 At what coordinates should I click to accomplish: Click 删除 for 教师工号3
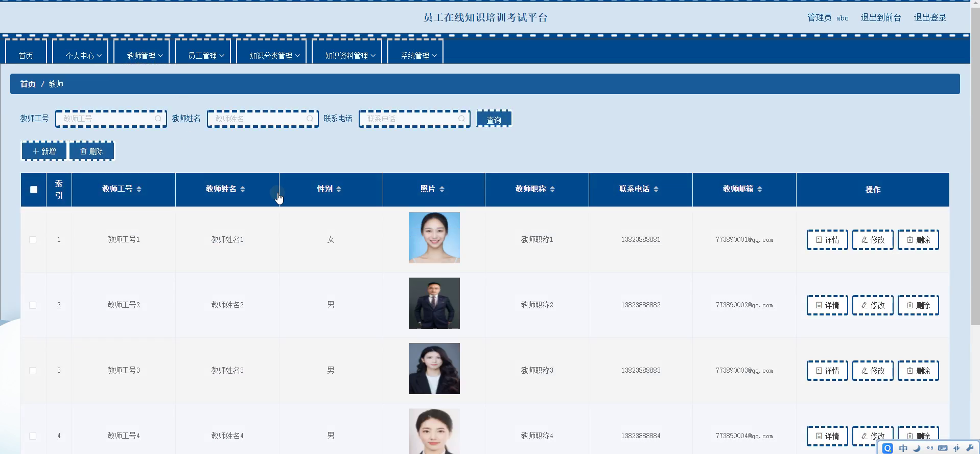918,371
